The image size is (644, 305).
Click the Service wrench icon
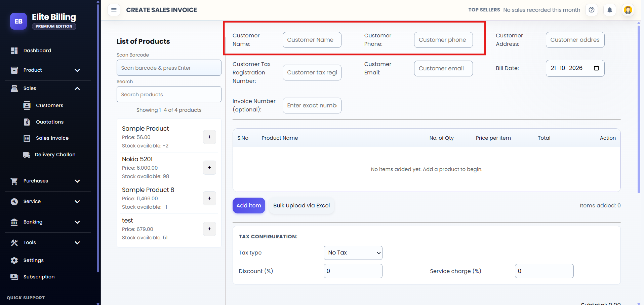point(14,201)
